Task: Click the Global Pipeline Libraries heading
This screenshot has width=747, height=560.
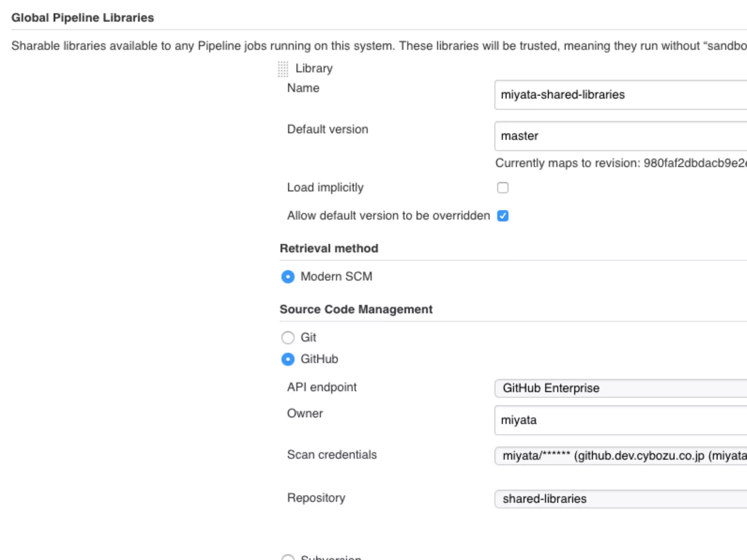Action: (82, 17)
